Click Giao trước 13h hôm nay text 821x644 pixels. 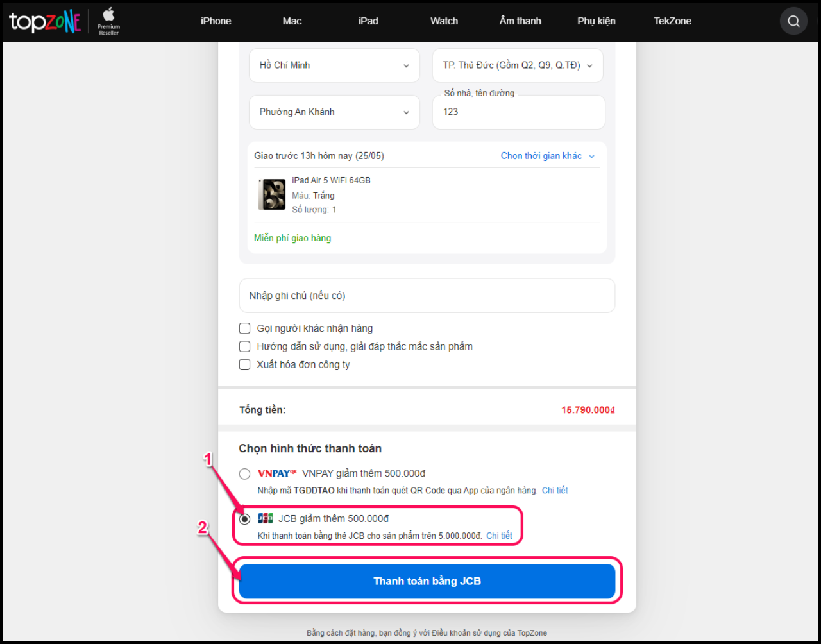319,156
